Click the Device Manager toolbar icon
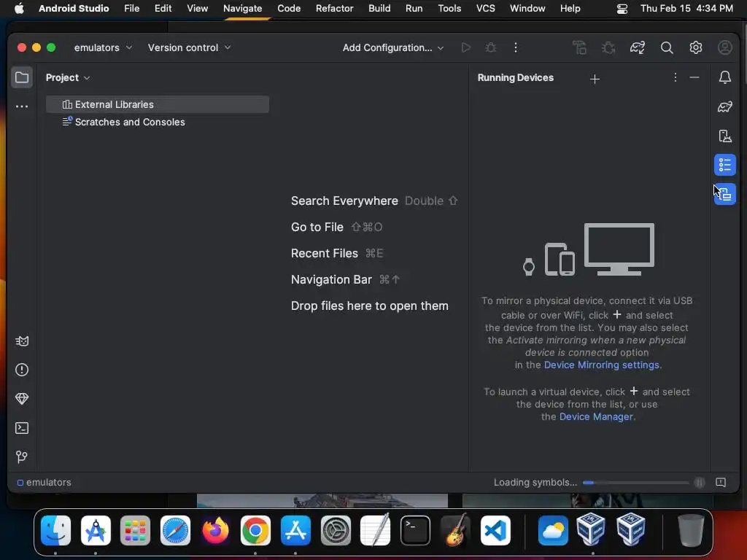Image resolution: width=747 pixels, height=560 pixels. (579, 47)
